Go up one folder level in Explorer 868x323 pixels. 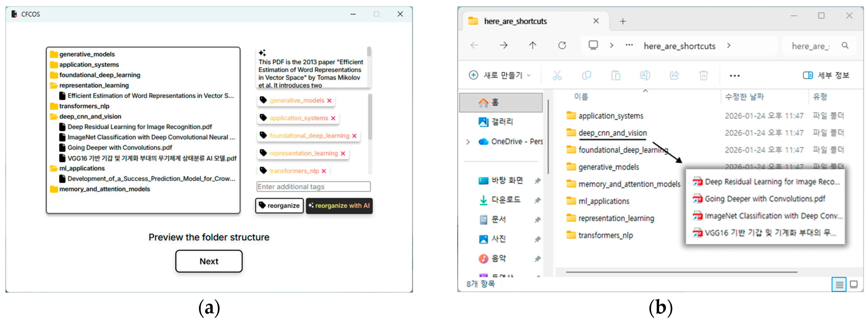click(x=532, y=46)
